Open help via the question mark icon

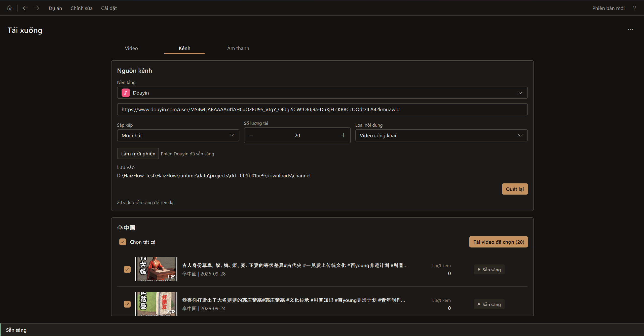tap(635, 8)
